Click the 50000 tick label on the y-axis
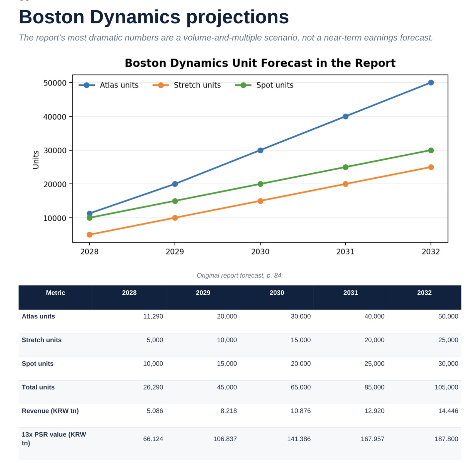Screen dimensions: 476x463 pos(55,83)
